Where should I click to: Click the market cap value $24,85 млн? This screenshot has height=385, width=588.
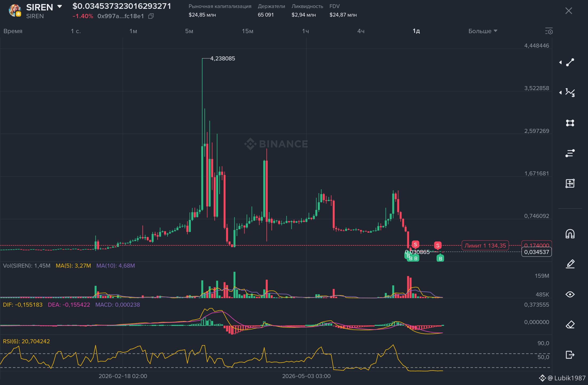[x=202, y=15]
